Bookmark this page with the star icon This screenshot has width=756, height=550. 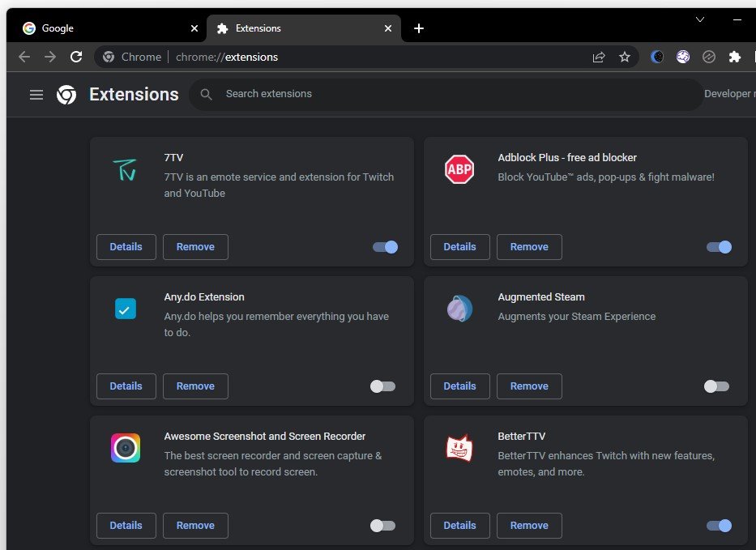coord(625,57)
